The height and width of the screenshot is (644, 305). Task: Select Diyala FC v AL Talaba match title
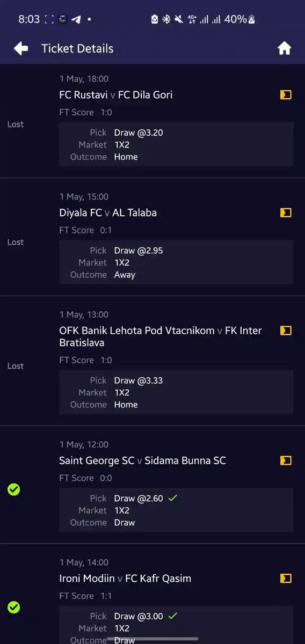108,213
